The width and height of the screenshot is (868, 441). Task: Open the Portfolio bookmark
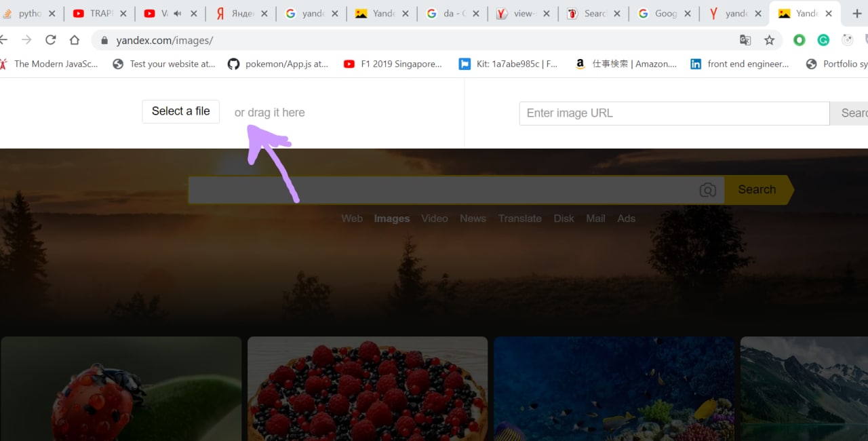(x=836, y=64)
